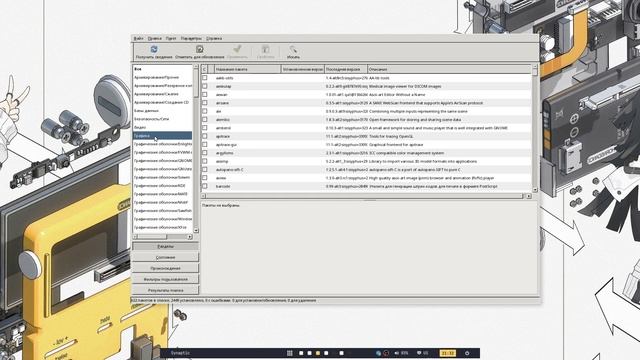Open the Справка menu
The height and width of the screenshot is (360, 640).
click(x=214, y=38)
